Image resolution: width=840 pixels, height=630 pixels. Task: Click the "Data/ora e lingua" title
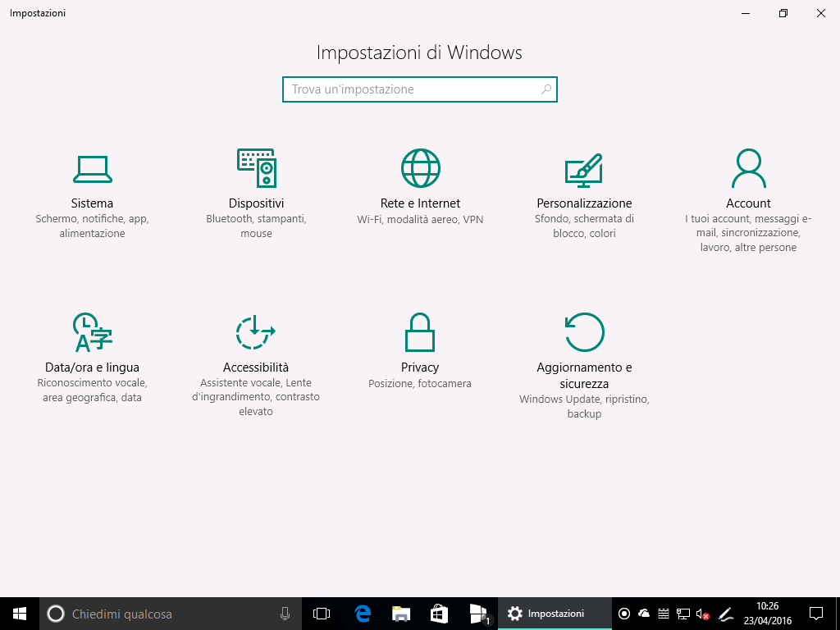pos(92,367)
